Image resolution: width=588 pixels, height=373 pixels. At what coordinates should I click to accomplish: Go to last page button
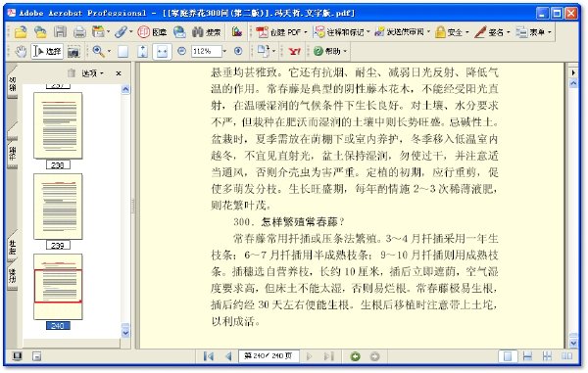pyautogui.click(x=329, y=356)
